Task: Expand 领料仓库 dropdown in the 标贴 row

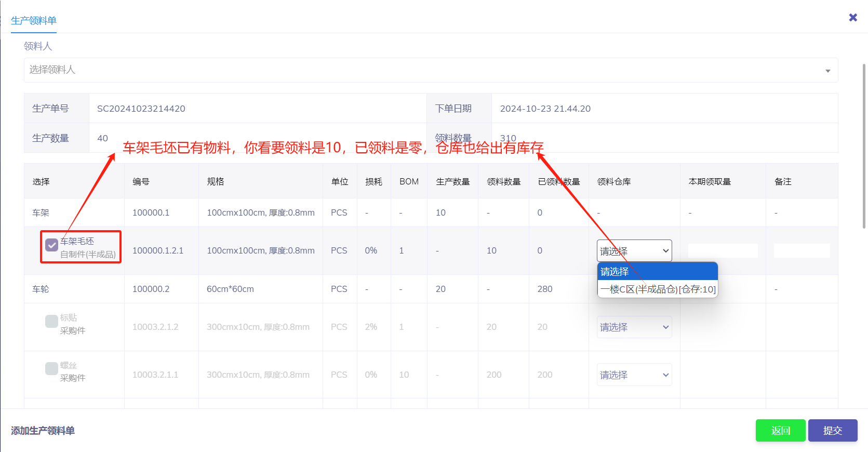Action: pos(634,327)
